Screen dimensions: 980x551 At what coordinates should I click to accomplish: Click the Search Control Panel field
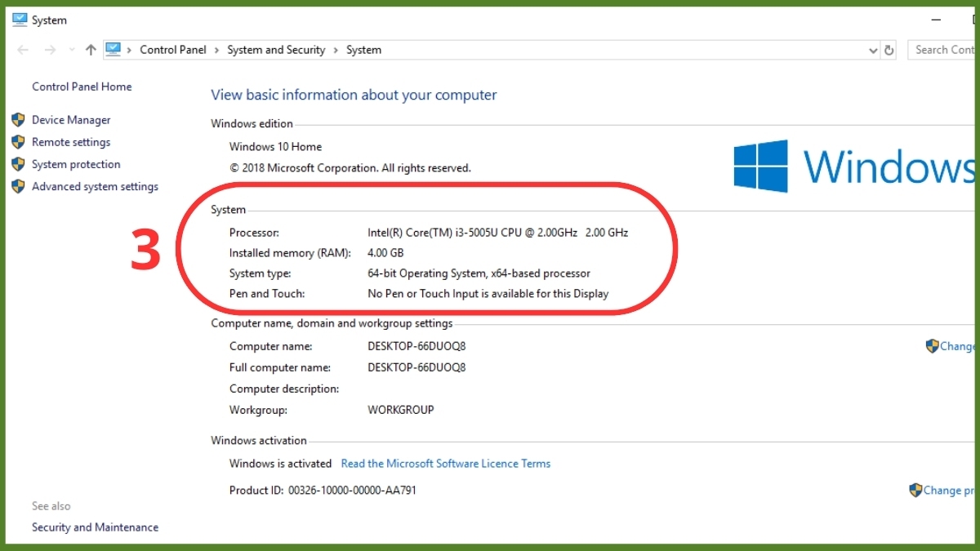tap(943, 50)
